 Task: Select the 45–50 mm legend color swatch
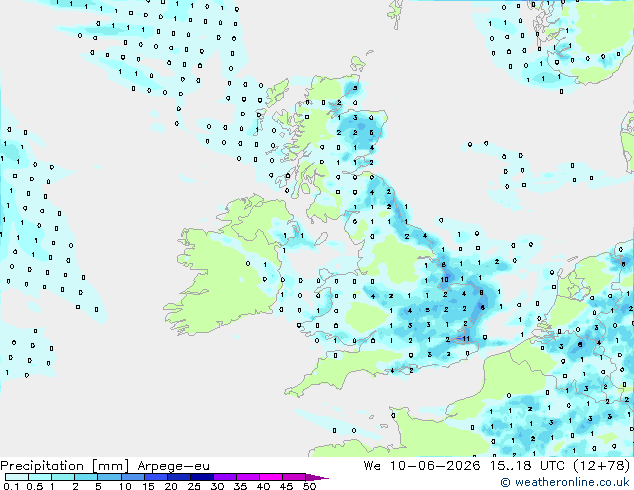coord(294,477)
